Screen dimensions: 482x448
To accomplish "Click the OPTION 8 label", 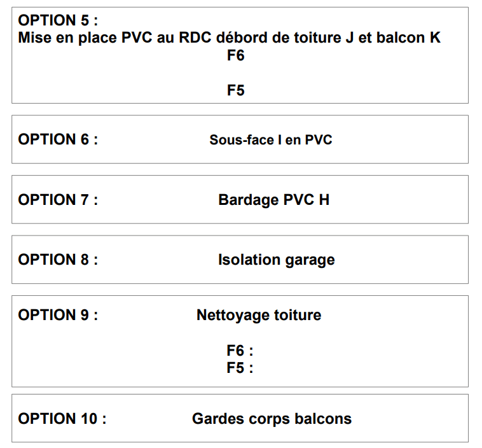I will coord(58,260).
